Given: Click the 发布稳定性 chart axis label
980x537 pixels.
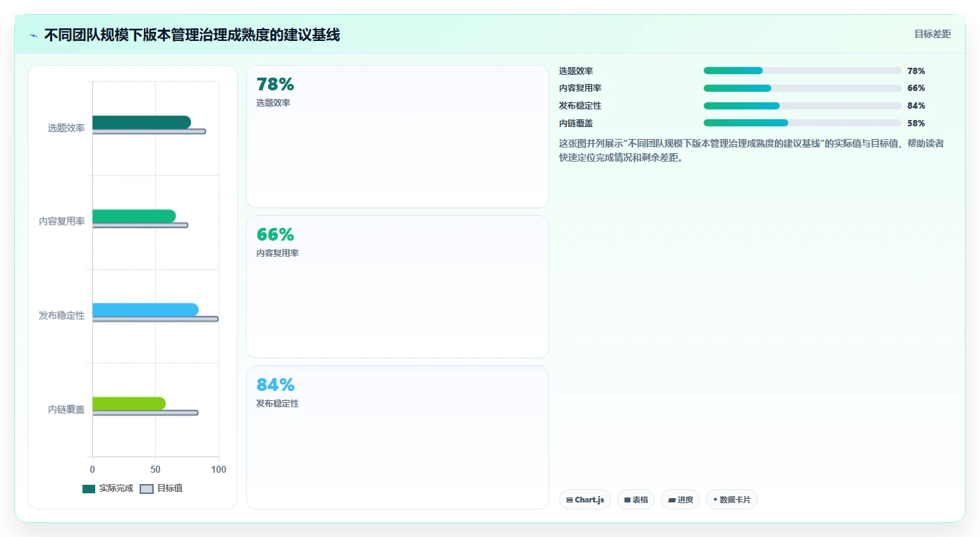Looking at the screenshot, I should 62,315.
